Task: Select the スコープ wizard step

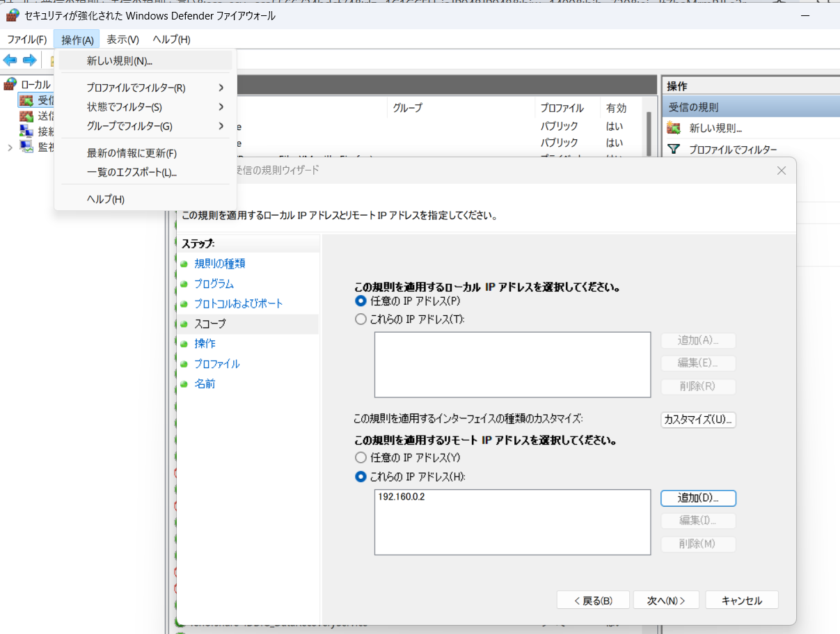Action: [x=210, y=324]
